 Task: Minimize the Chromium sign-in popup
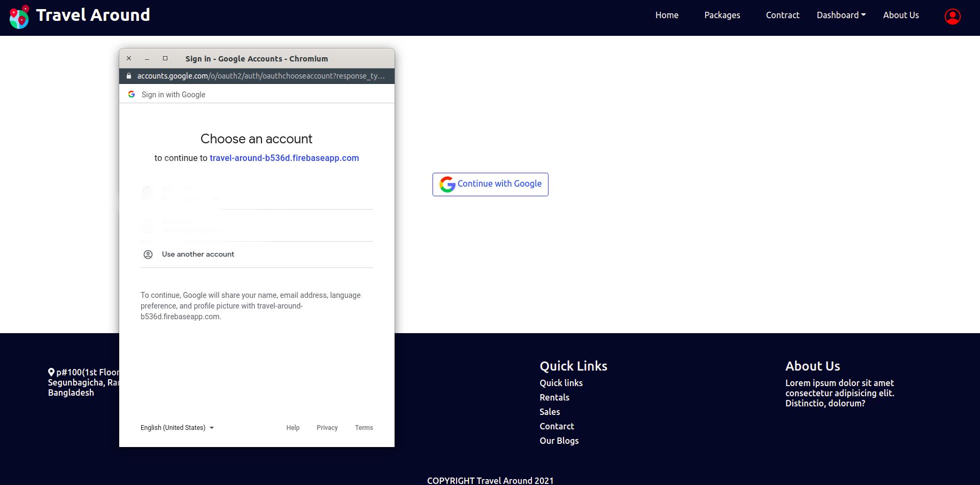[x=147, y=59]
